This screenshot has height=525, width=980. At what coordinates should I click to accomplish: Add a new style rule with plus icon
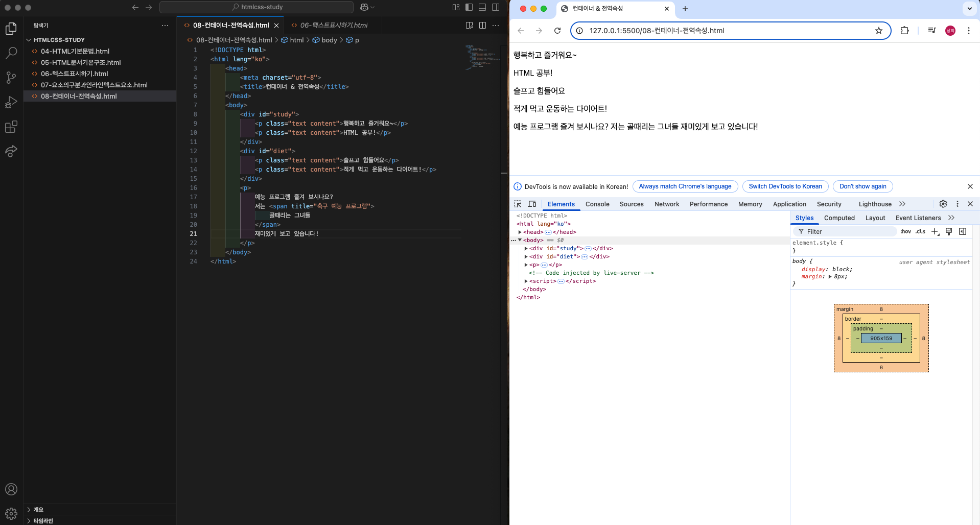pyautogui.click(x=935, y=231)
